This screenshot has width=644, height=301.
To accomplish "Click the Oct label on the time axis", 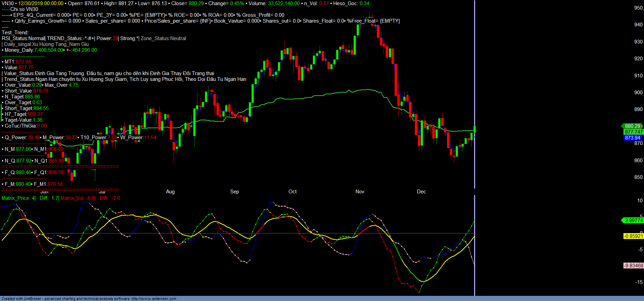I will coord(293,192).
